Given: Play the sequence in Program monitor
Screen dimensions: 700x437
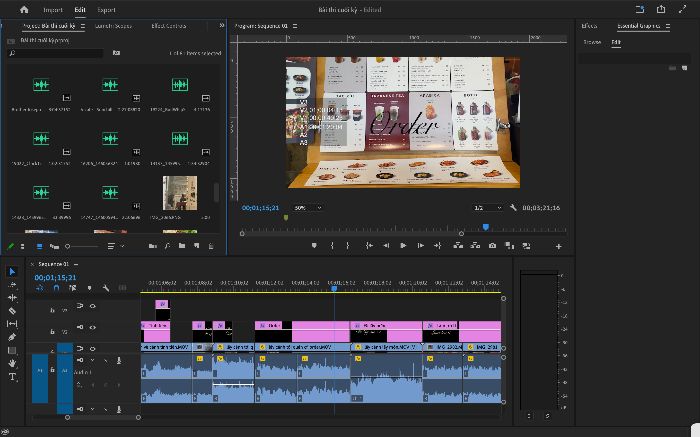Looking at the screenshot, I should [x=403, y=246].
